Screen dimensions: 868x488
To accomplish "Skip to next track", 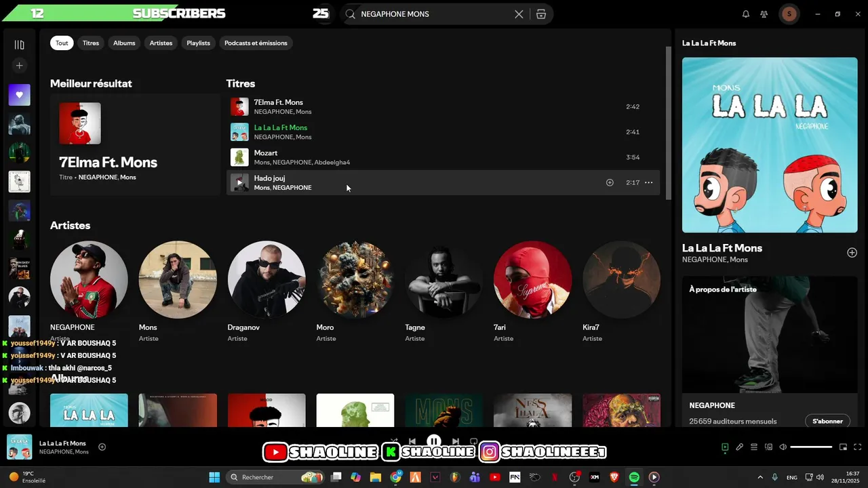I will point(456,441).
